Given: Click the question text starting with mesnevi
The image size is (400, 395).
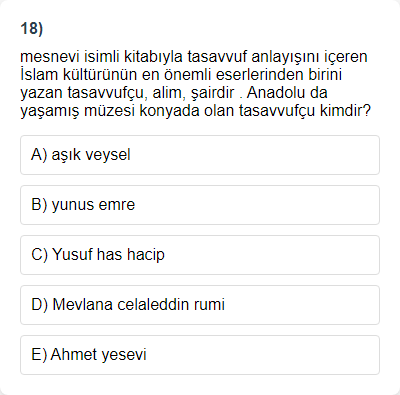Looking at the screenshot, I should pyautogui.click(x=196, y=83).
